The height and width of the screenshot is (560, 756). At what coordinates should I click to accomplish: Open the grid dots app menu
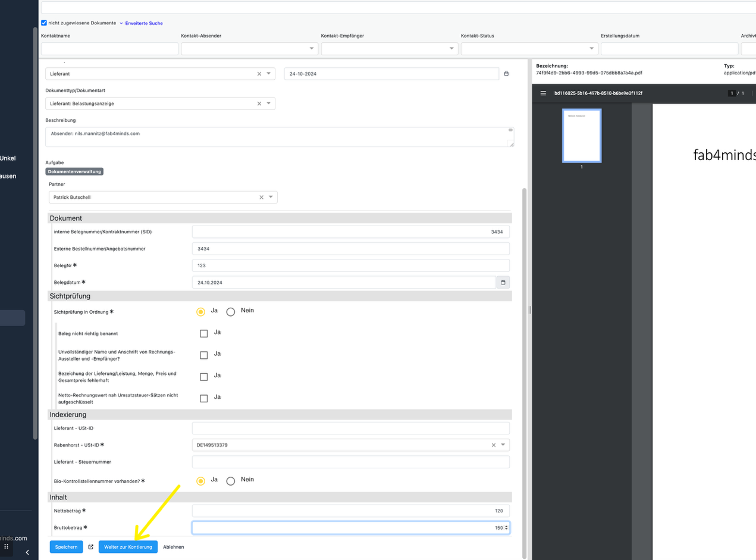point(7,546)
